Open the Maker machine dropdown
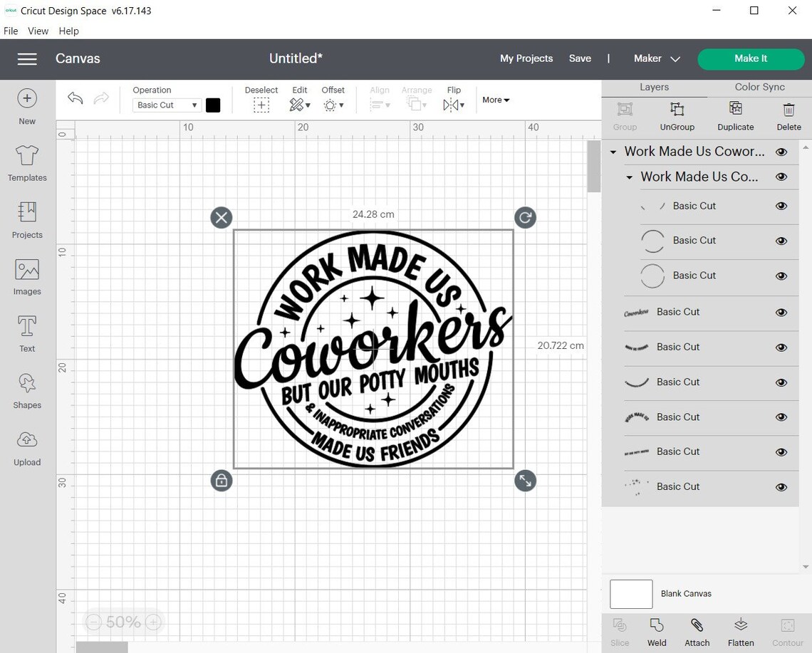Screen dimensions: 812x653 click(656, 58)
